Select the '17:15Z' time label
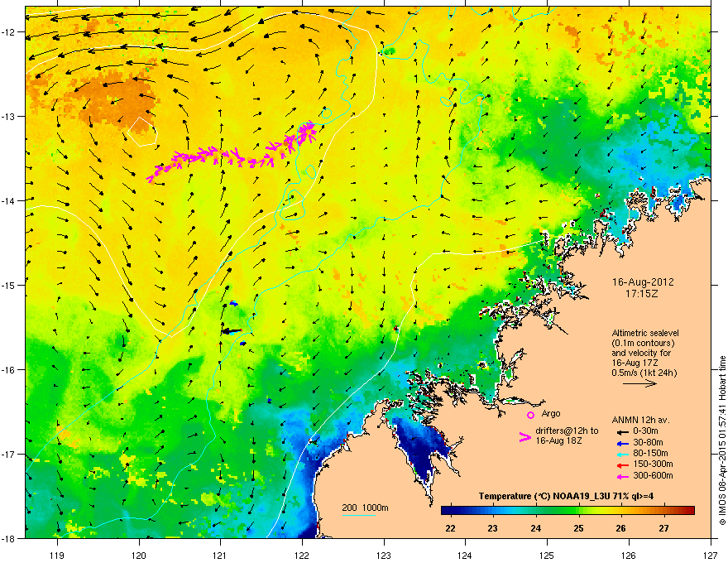 pos(642,294)
